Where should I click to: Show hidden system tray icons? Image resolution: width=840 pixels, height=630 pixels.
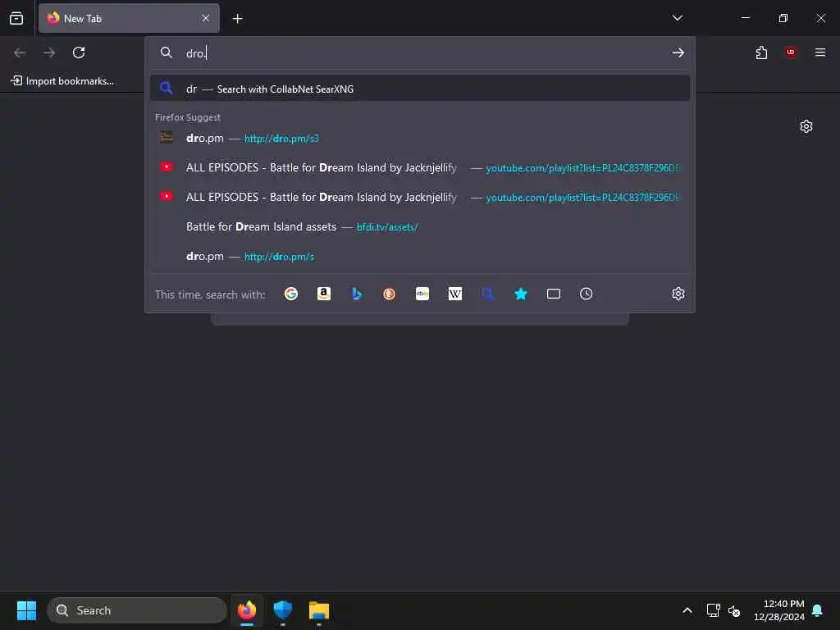(x=687, y=610)
